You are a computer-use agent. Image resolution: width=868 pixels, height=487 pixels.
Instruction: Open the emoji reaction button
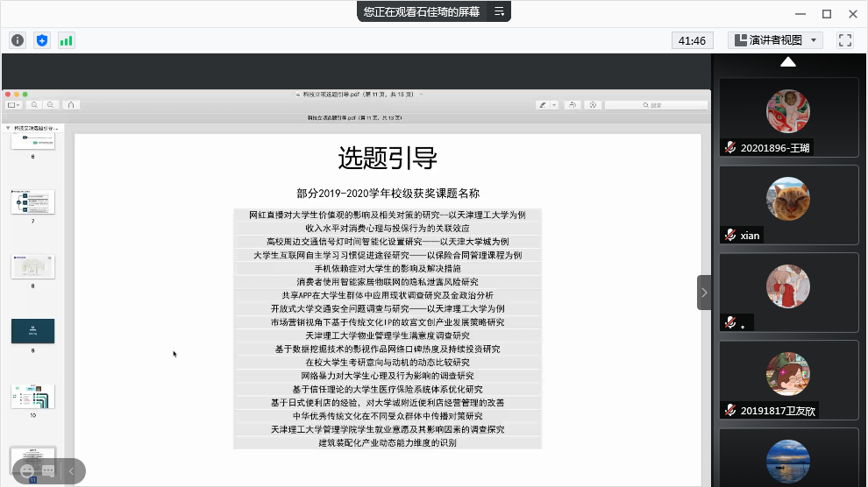point(26,471)
